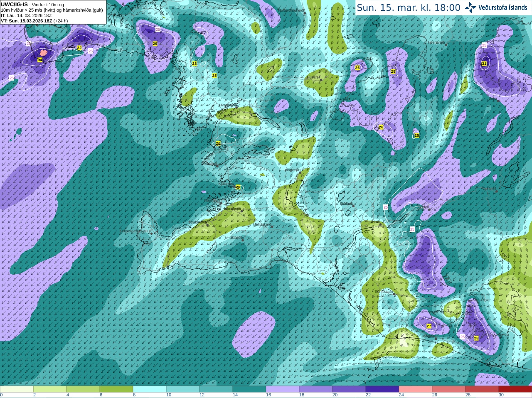Click the legend tick value 24
The height and width of the screenshot is (398, 532).
[401, 395]
